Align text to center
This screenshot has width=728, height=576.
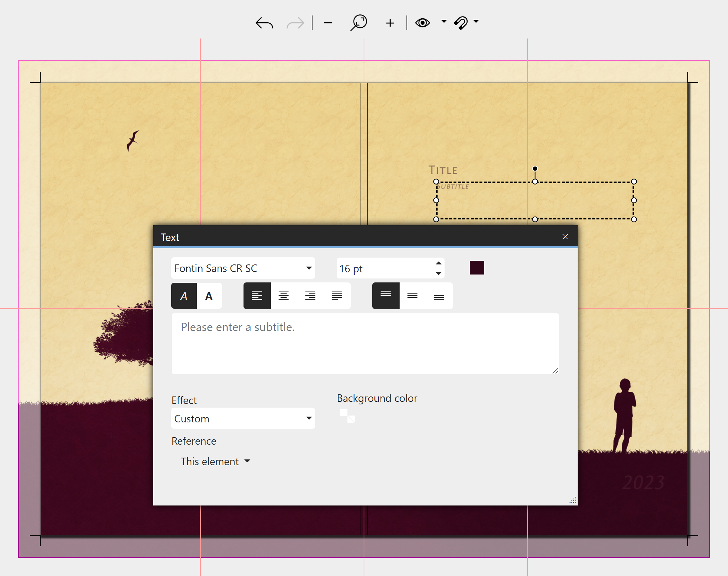point(283,296)
